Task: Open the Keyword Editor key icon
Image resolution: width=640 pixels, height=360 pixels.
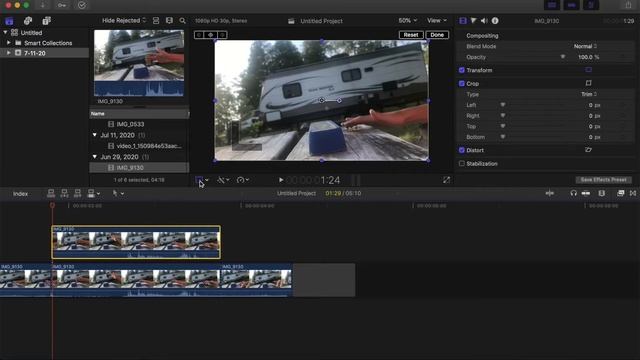Action: point(62,5)
